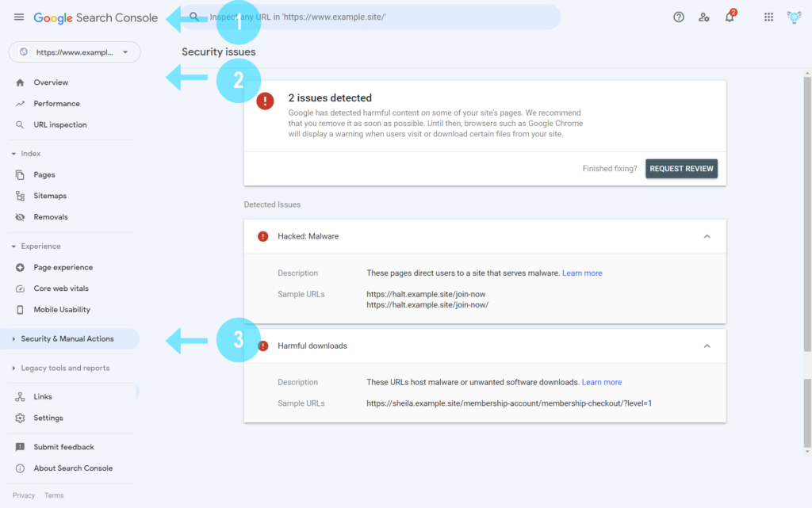This screenshot has width=812, height=508.
Task: Collapse the Hacked: Malware issue panel
Action: pos(707,236)
